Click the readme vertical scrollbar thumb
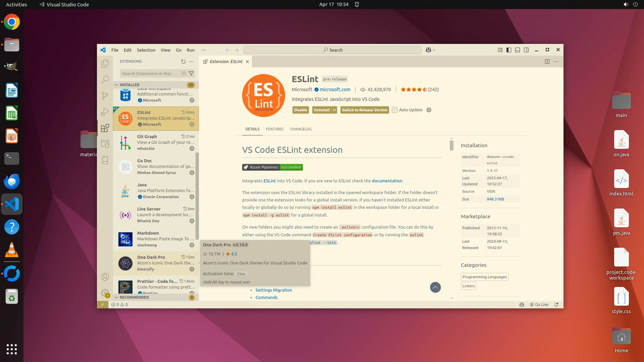Screen dimensions: 644x362 tap(451, 145)
